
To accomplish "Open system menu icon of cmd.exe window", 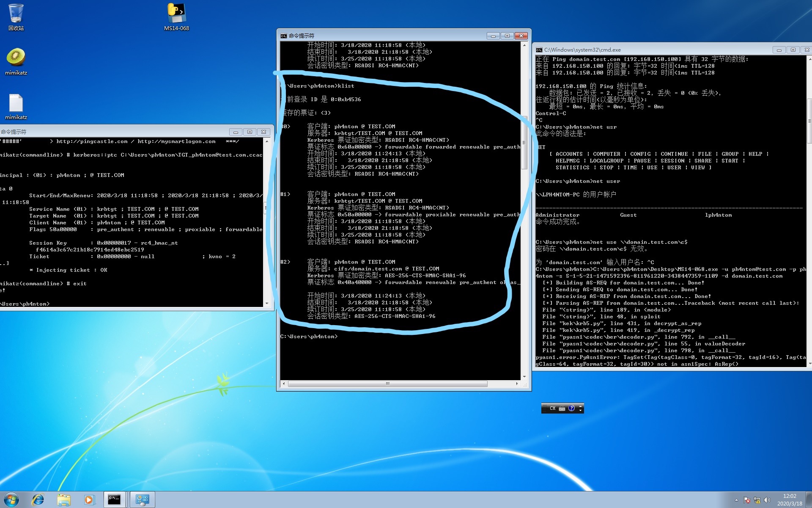I will click(x=539, y=50).
